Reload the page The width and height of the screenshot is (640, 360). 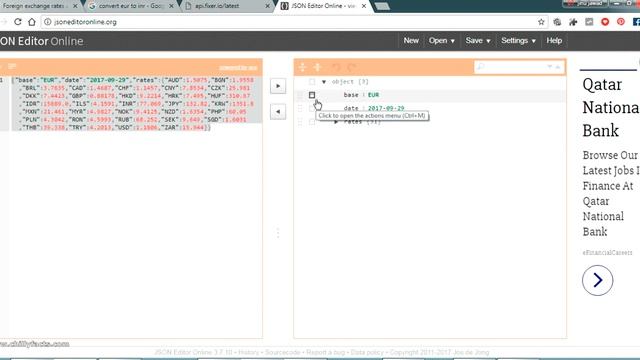point(18,22)
